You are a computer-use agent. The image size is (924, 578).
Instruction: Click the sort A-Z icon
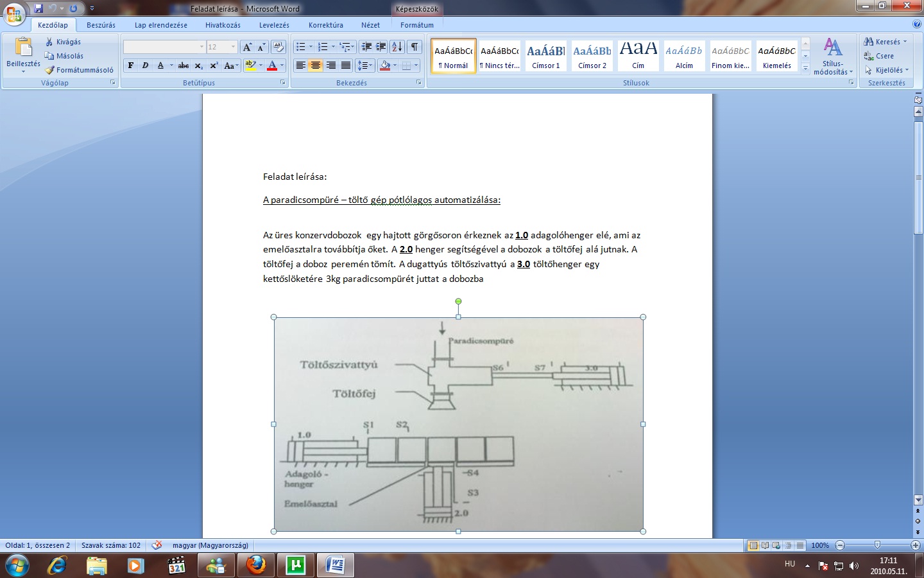tap(397, 47)
